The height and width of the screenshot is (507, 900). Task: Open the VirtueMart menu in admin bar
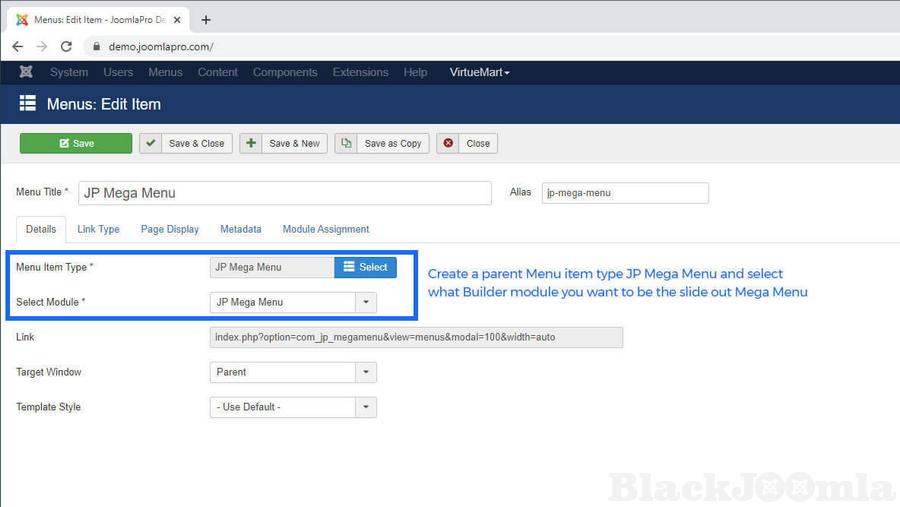[x=479, y=72]
